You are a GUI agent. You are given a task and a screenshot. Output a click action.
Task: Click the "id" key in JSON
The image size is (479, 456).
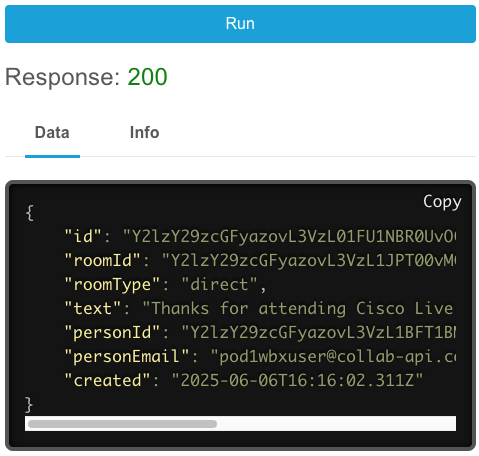pos(83,236)
